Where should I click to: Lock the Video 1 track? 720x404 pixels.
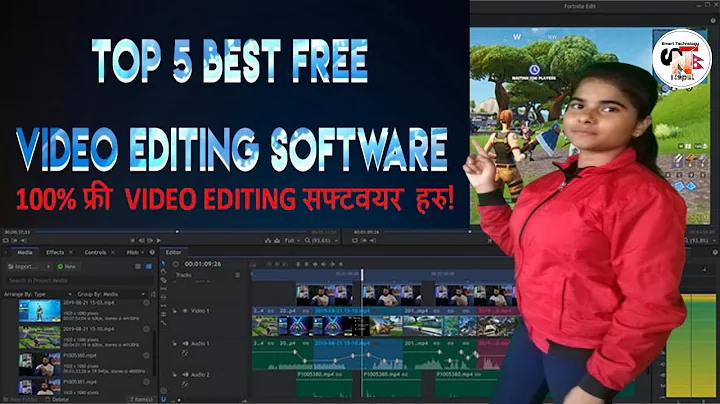pos(174,311)
